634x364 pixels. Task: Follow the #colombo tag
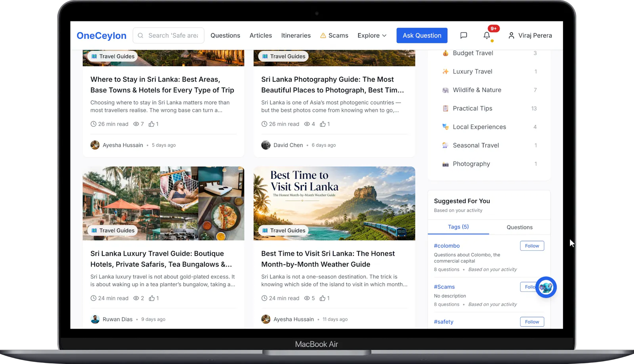[532, 246]
